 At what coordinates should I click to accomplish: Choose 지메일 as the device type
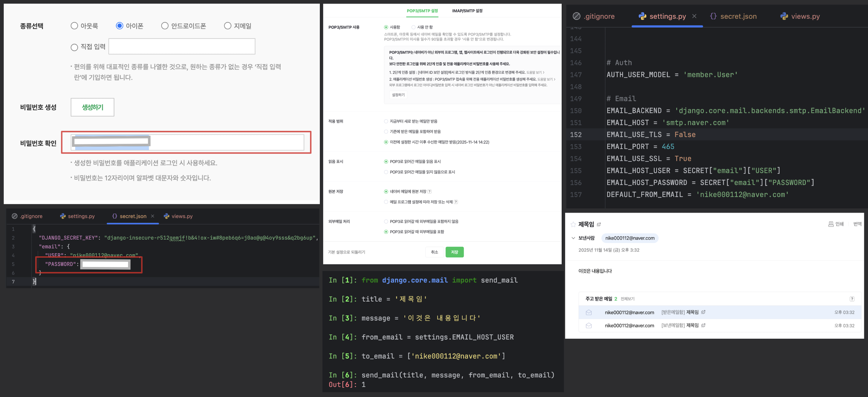tap(228, 26)
